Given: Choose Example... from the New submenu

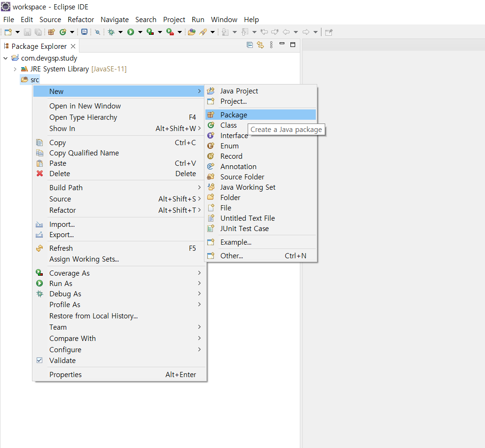Looking at the screenshot, I should (x=260, y=242).
